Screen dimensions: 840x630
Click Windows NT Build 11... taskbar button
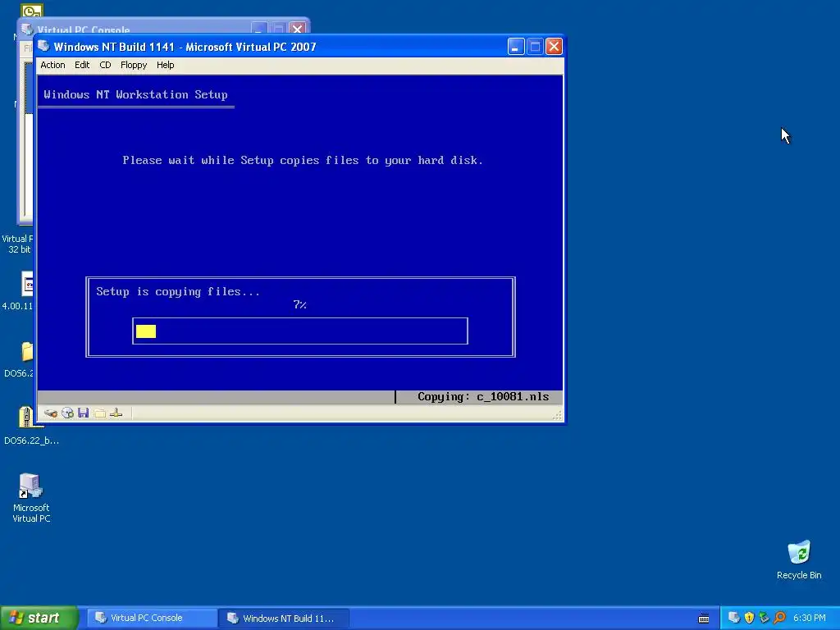285,619
